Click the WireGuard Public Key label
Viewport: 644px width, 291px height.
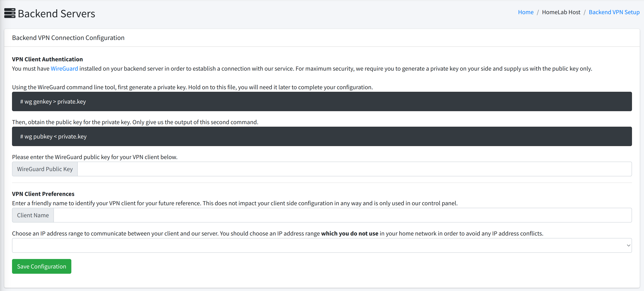pyautogui.click(x=45, y=169)
